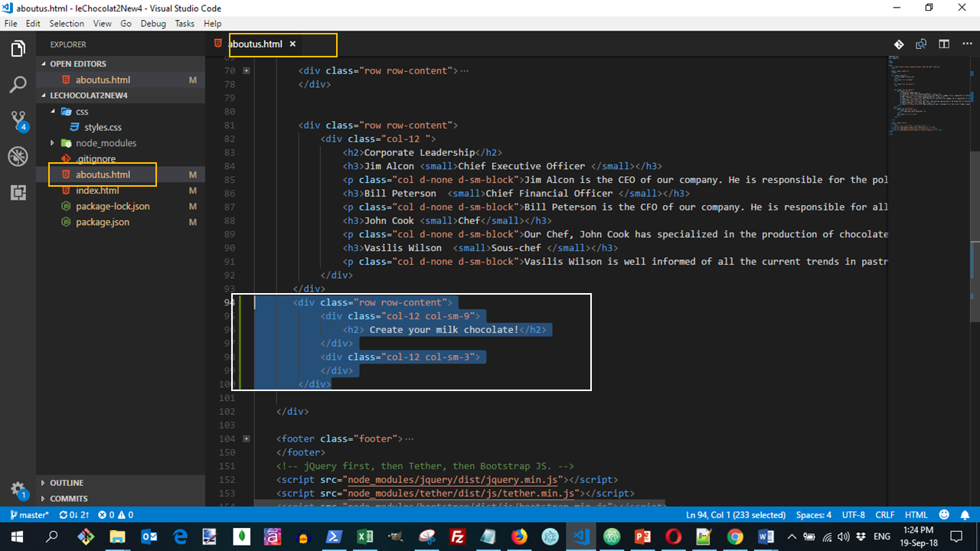The width and height of the screenshot is (980, 551).
Task: Open the Extensions view in activity bar
Action: [x=18, y=192]
